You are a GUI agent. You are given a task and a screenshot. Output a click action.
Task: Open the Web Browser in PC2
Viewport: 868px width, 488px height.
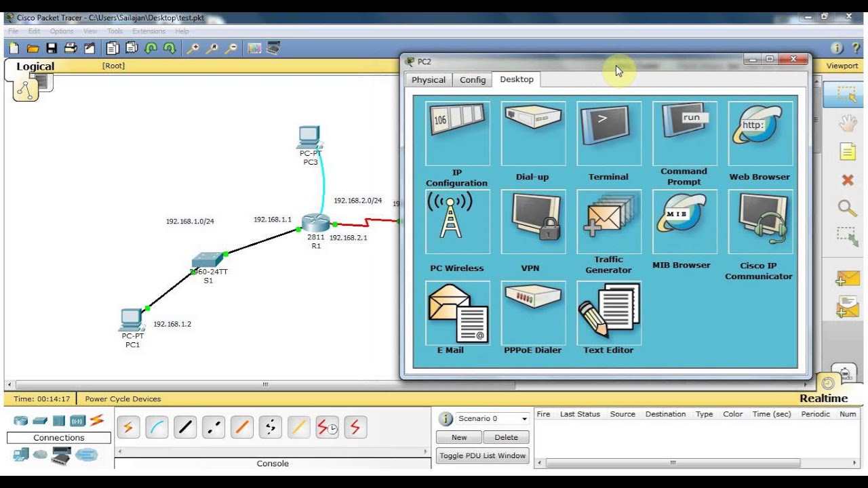click(760, 134)
